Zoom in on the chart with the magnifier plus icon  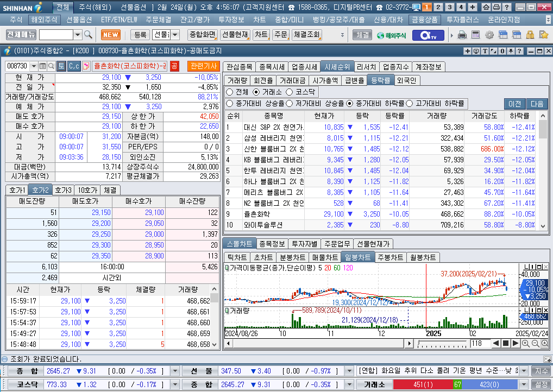[x=525, y=344]
